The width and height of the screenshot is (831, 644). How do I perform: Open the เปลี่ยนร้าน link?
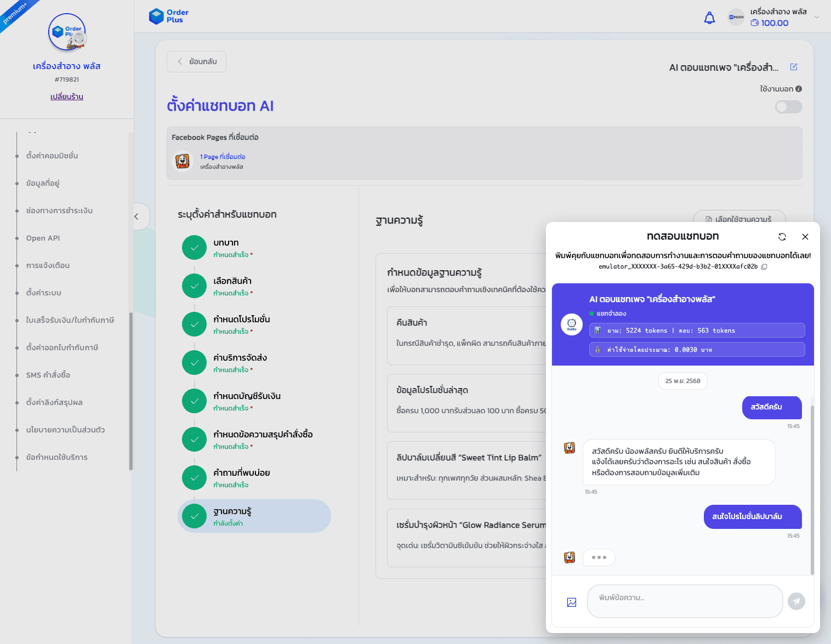[66, 96]
